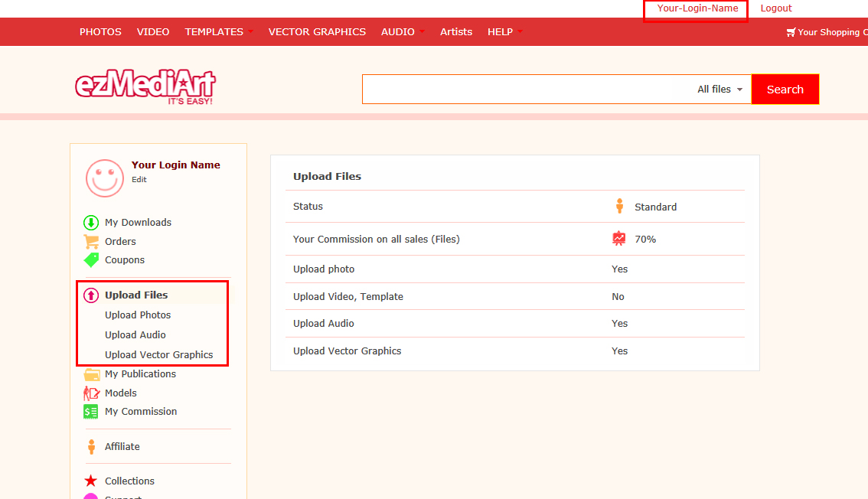Screen dimensions: 868x499
Task: Open the VECTOR GRAPHICS menu item
Action: coord(317,32)
